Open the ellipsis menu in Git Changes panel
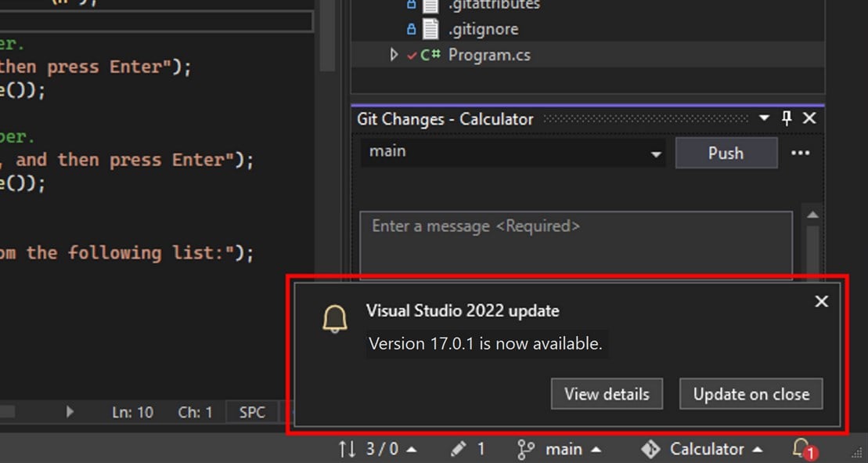 point(800,153)
